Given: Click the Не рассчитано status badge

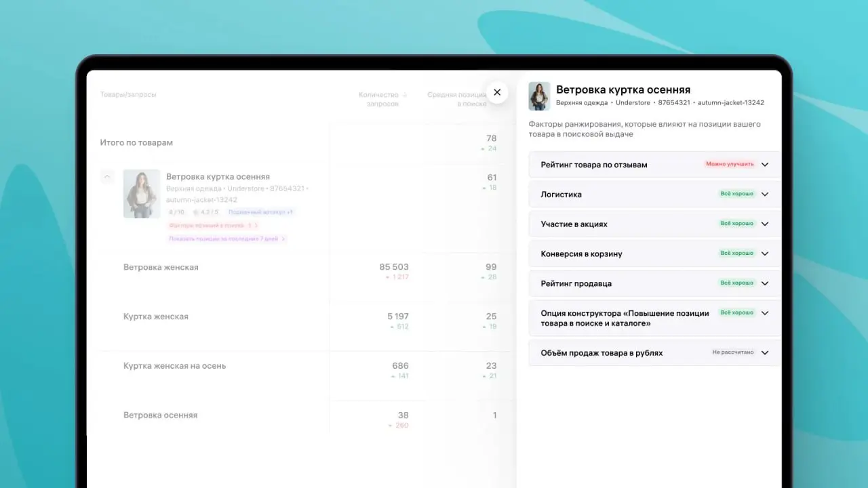Looking at the screenshot, I should (733, 352).
